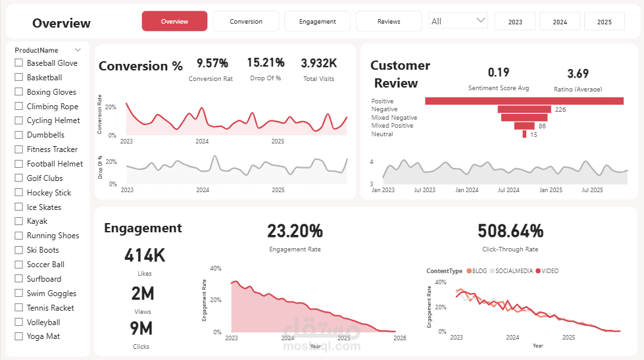The width and height of the screenshot is (644, 360).
Task: Tick the Fitness Tracker product filter
Action: coord(18,149)
